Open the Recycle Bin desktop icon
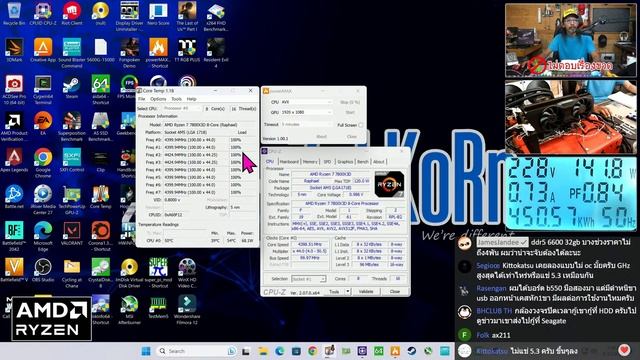Screen dimensions: 640x360 click(x=14, y=14)
